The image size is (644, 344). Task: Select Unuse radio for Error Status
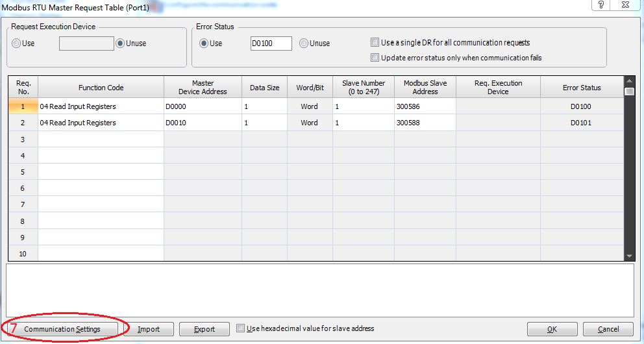click(304, 43)
